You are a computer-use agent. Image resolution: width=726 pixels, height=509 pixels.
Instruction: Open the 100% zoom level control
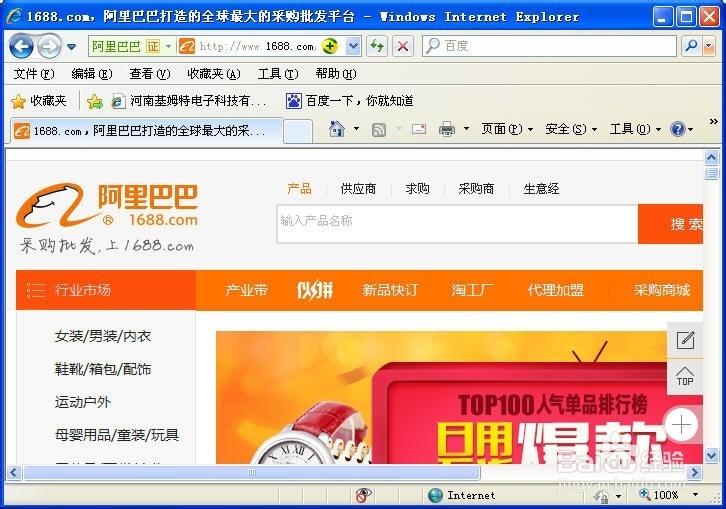pyautogui.click(x=669, y=495)
